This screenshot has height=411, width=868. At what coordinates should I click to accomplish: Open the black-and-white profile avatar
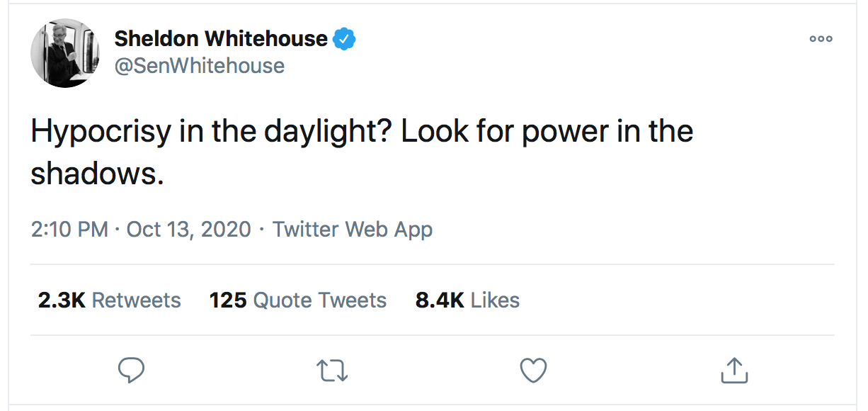64,54
